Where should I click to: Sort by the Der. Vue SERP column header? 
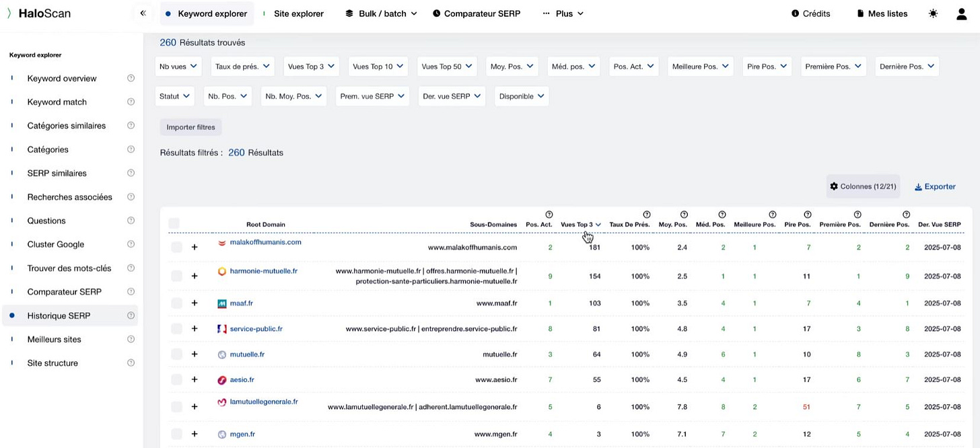tap(940, 225)
